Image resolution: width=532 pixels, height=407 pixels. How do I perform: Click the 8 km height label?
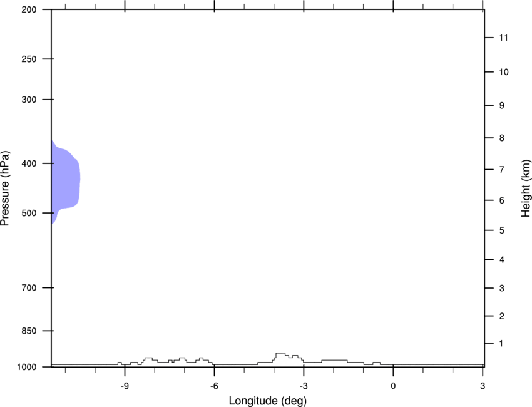[502, 138]
